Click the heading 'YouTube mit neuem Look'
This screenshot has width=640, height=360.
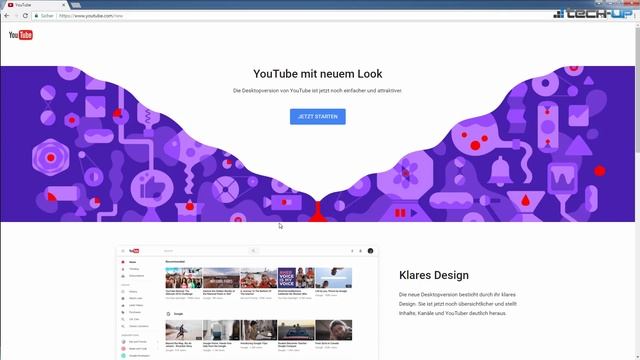[x=318, y=74]
